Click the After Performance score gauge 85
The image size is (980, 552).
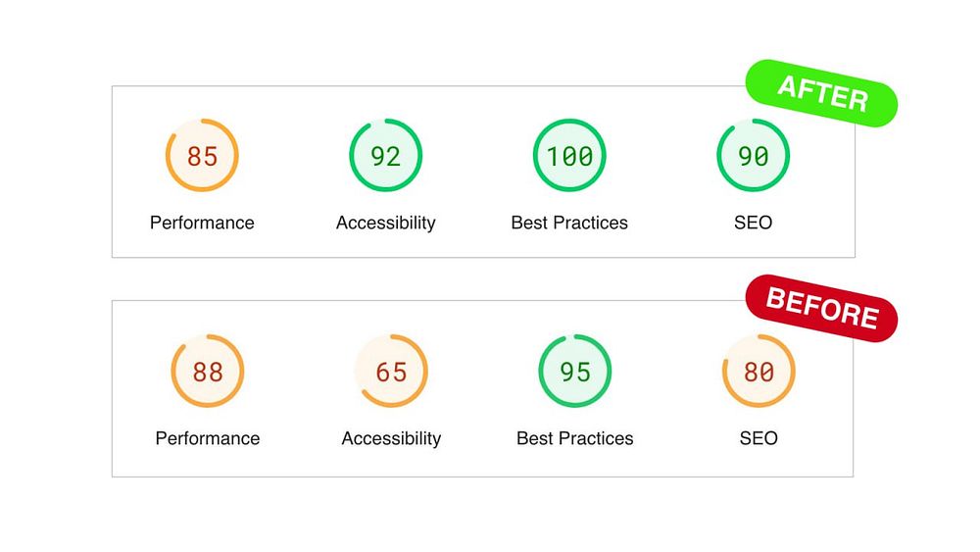click(x=202, y=155)
